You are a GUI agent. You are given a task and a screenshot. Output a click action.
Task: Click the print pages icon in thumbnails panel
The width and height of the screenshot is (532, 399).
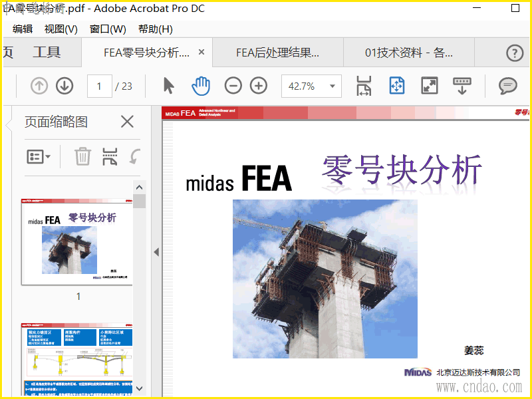[x=110, y=156]
